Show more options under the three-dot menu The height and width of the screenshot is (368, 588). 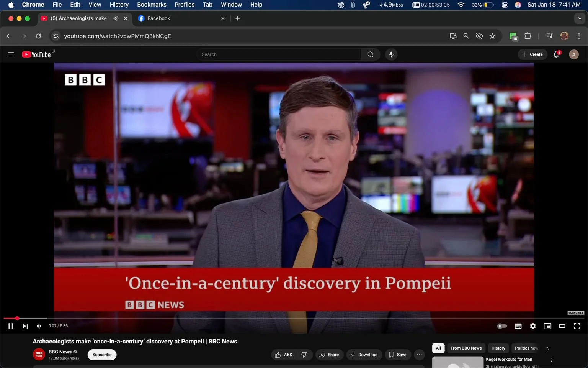click(419, 355)
